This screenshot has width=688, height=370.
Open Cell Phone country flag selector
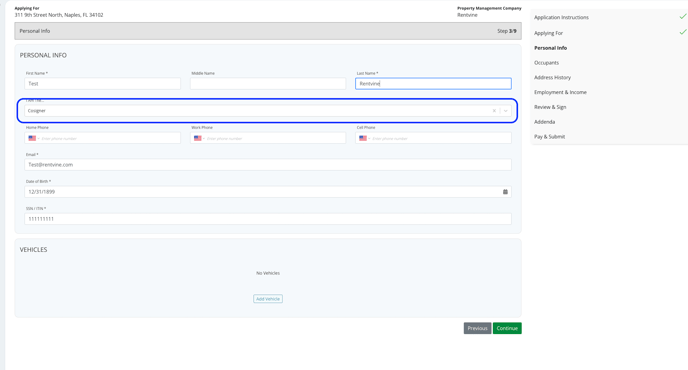click(364, 138)
